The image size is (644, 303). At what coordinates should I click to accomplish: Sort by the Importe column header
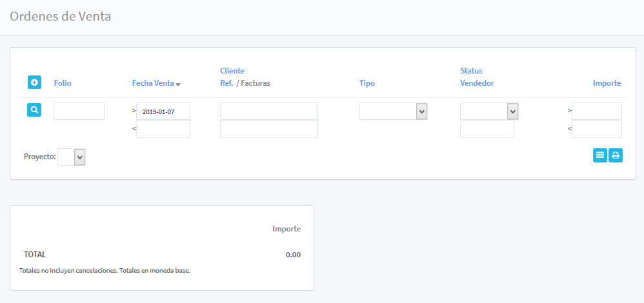pos(607,83)
